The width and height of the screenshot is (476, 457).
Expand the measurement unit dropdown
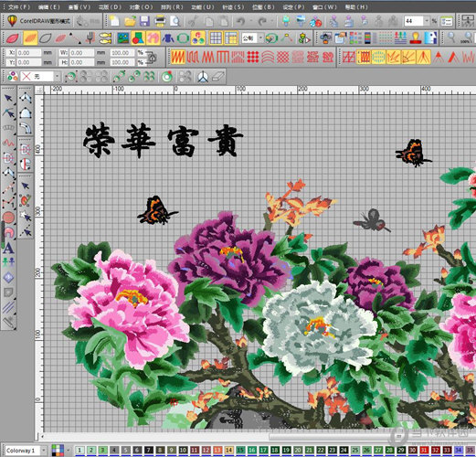pyautogui.click(x=260, y=38)
